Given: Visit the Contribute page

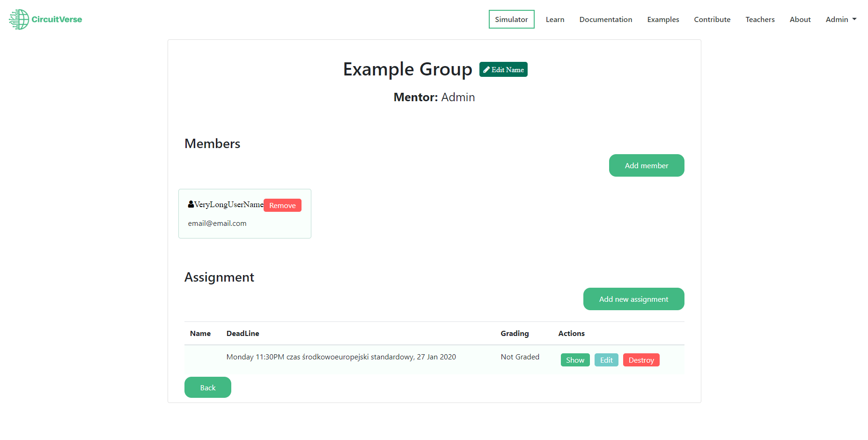Looking at the screenshot, I should click(x=712, y=19).
